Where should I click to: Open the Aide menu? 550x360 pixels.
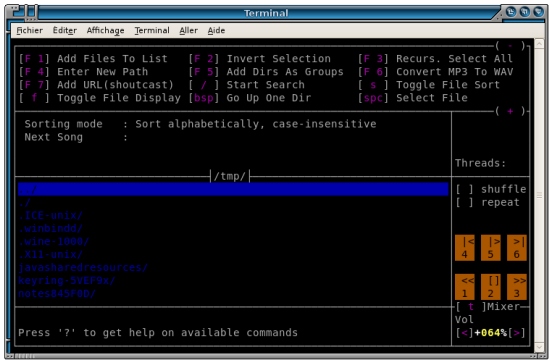point(216,31)
